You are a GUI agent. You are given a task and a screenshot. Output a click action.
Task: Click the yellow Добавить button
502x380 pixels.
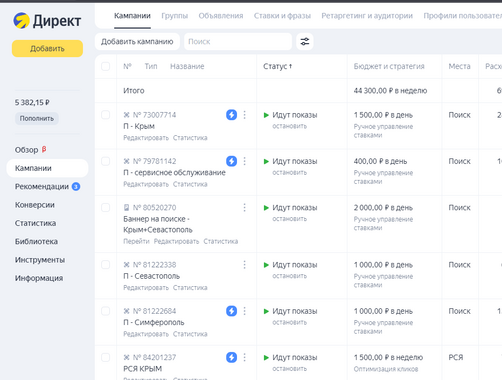[47, 49]
